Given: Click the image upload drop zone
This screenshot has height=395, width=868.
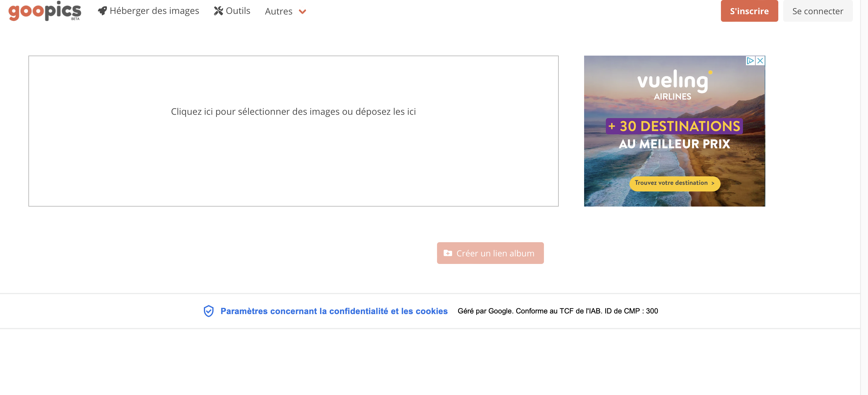Looking at the screenshot, I should coord(293,131).
